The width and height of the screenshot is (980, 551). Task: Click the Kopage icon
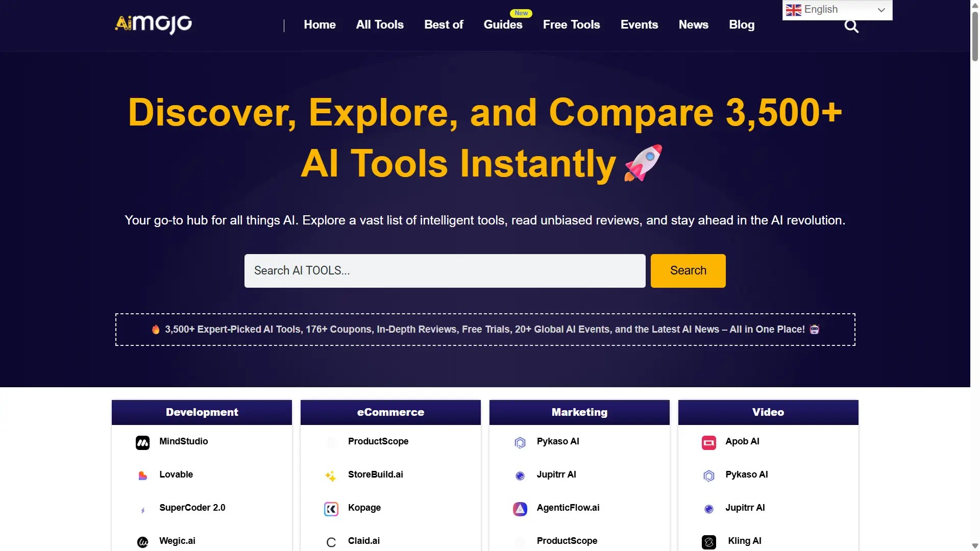(331, 509)
